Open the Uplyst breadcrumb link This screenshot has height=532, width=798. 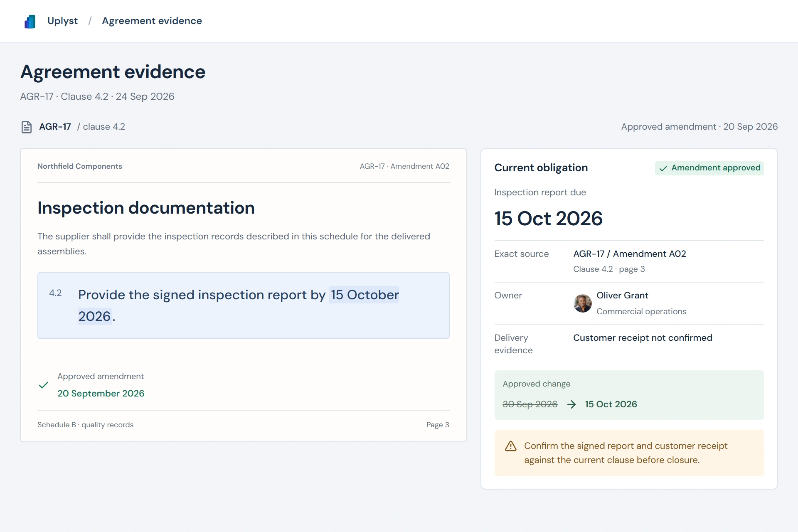click(x=62, y=21)
